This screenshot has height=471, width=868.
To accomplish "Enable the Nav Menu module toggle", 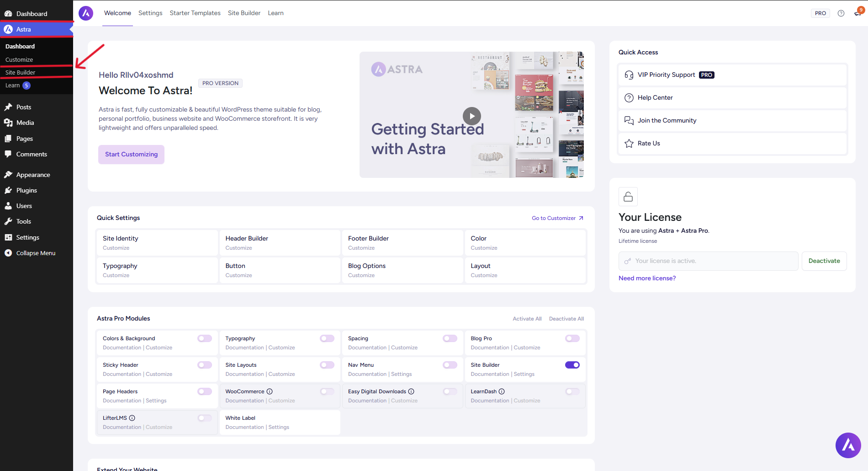I will [x=450, y=365].
